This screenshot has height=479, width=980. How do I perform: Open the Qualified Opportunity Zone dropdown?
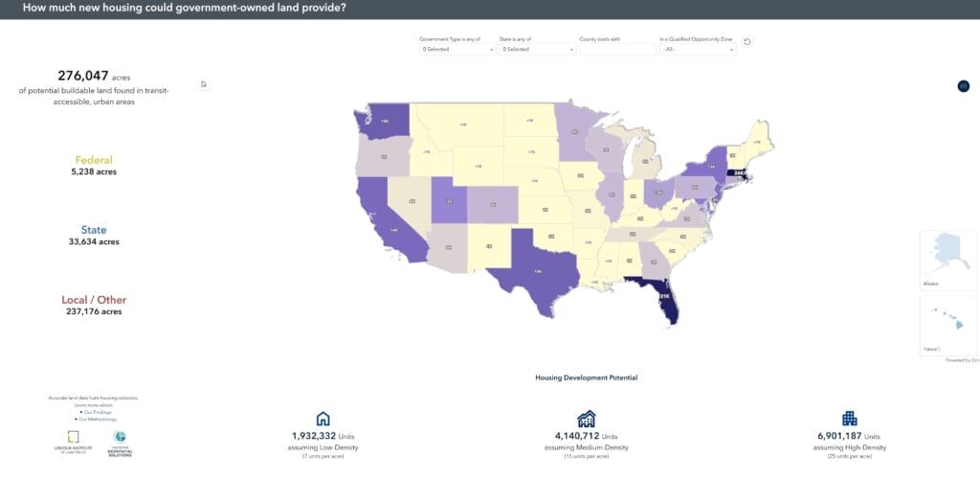(698, 49)
